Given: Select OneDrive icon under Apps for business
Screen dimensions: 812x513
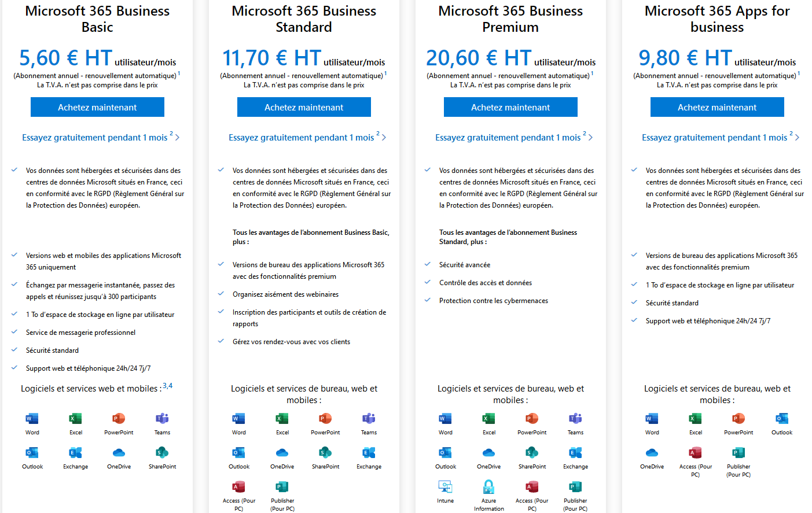Looking at the screenshot, I should 652,453.
